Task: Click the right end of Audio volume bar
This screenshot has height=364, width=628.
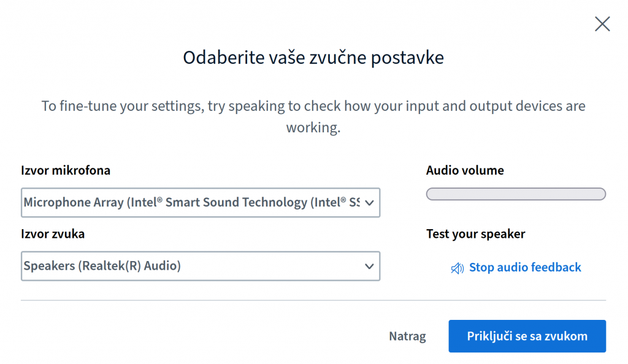Action: tap(601, 194)
